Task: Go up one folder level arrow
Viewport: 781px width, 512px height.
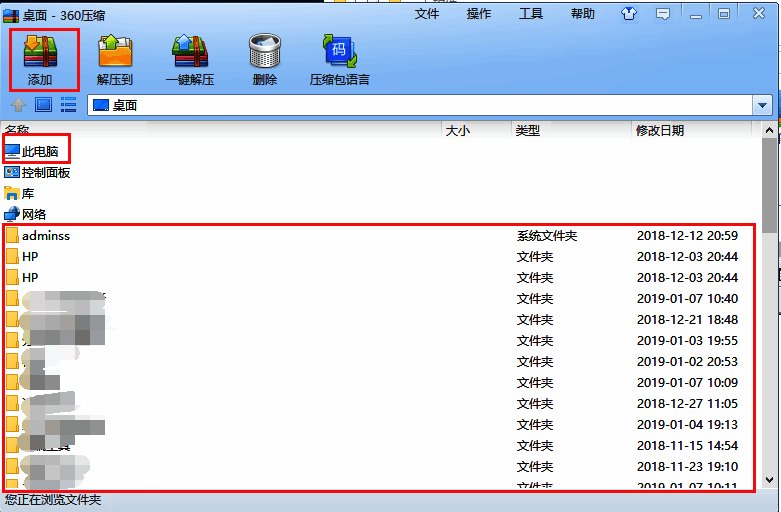Action: [x=18, y=105]
